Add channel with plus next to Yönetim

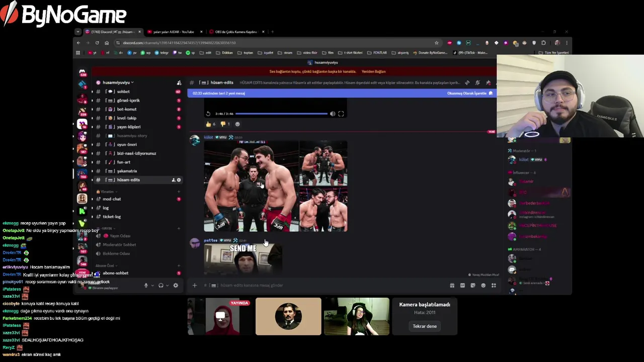pos(179,192)
